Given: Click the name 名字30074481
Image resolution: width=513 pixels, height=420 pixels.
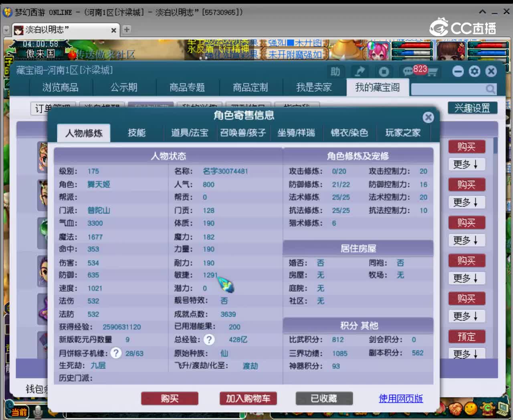Looking at the screenshot, I should click(x=225, y=171).
